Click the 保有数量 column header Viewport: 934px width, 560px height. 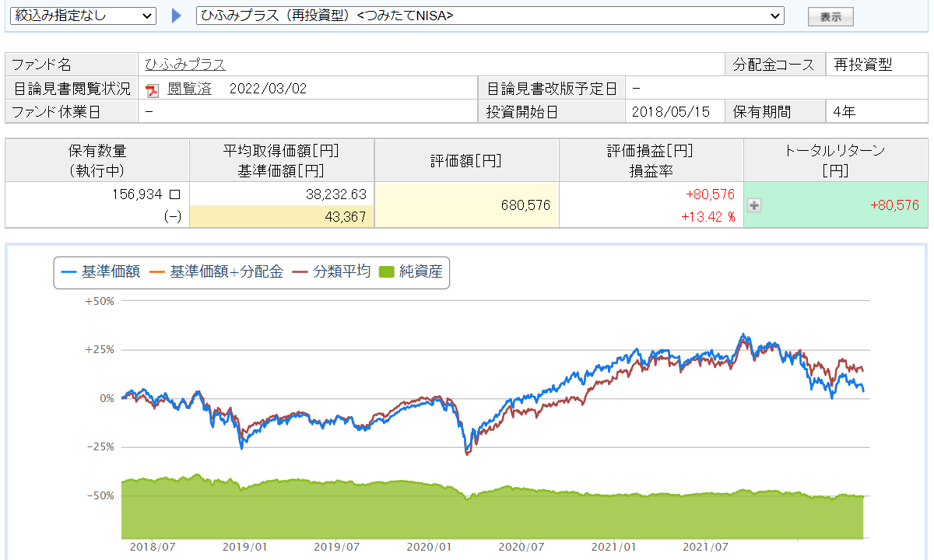click(97, 160)
